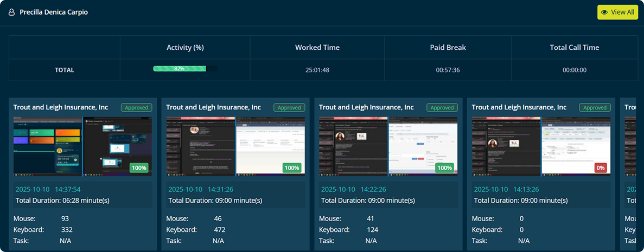Screen dimensions: 644x252
Task: Click the Precilla Denica Carpio name
Action: (x=54, y=12)
